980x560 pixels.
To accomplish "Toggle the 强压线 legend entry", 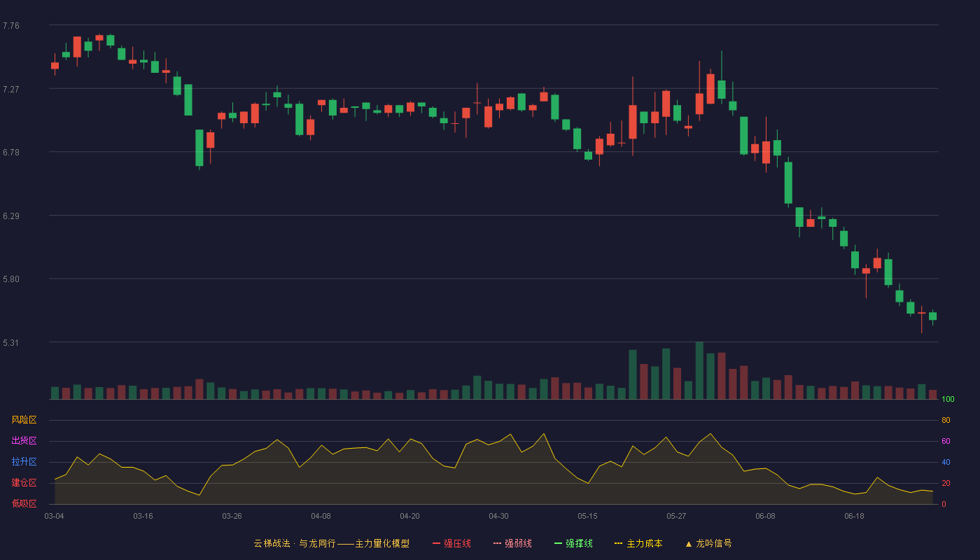I will point(451,543).
